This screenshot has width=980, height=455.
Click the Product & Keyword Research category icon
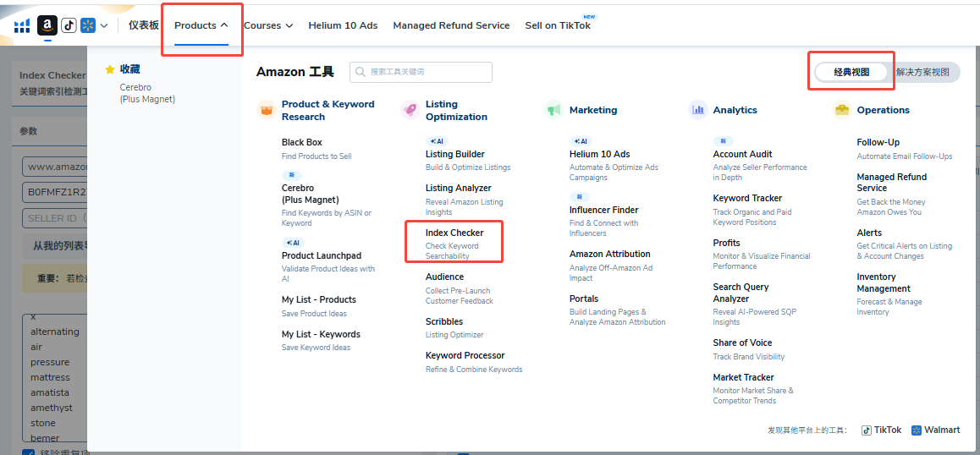[267, 110]
